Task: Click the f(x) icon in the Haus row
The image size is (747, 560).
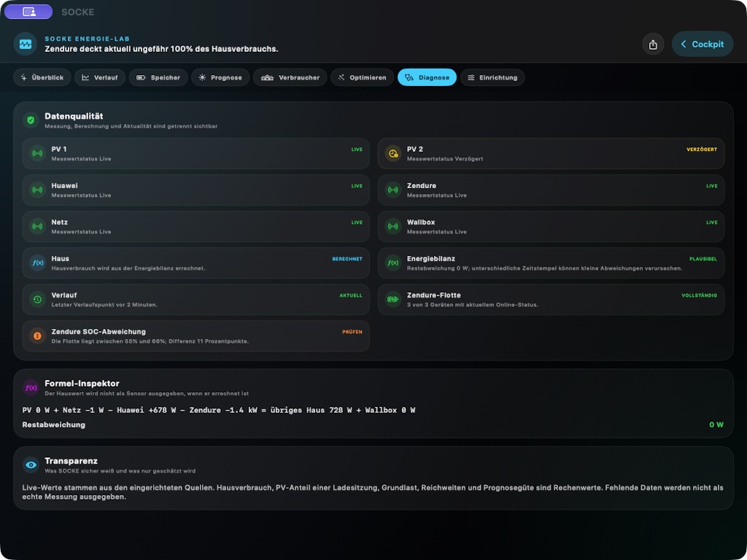Action: click(x=37, y=262)
